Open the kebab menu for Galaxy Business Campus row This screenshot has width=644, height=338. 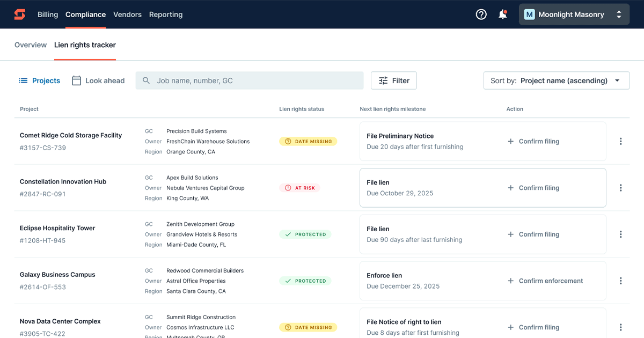[620, 281]
